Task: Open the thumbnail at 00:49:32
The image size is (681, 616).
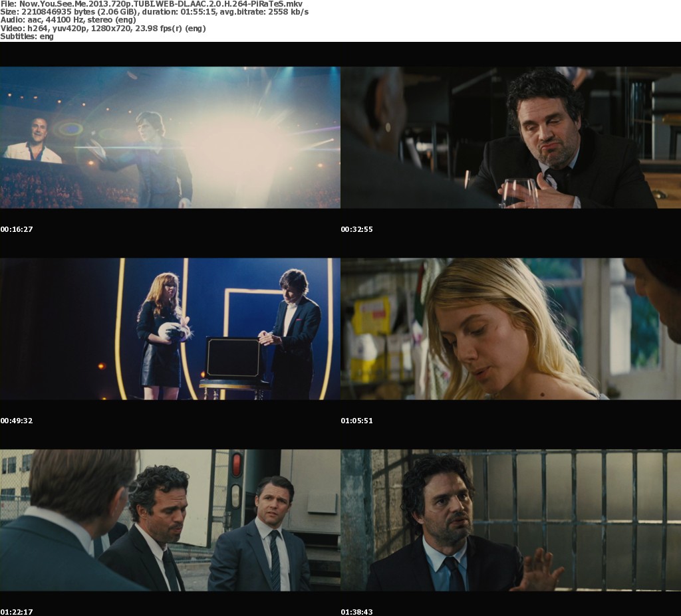Action: (170, 329)
